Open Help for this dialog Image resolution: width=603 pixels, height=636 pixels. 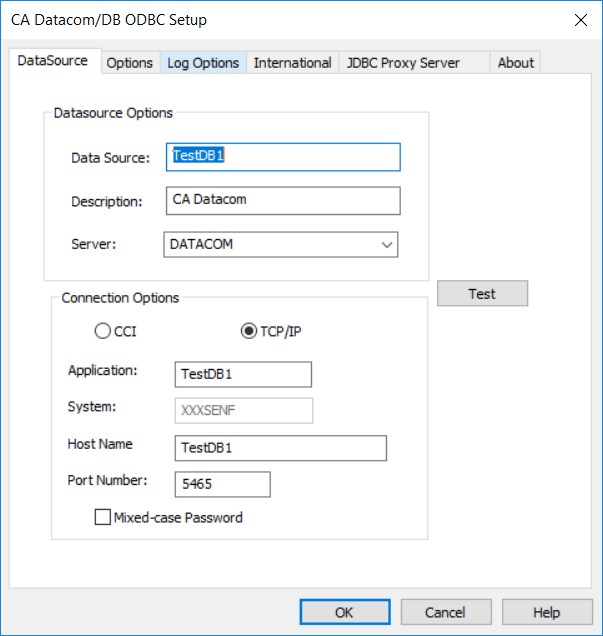(547, 612)
